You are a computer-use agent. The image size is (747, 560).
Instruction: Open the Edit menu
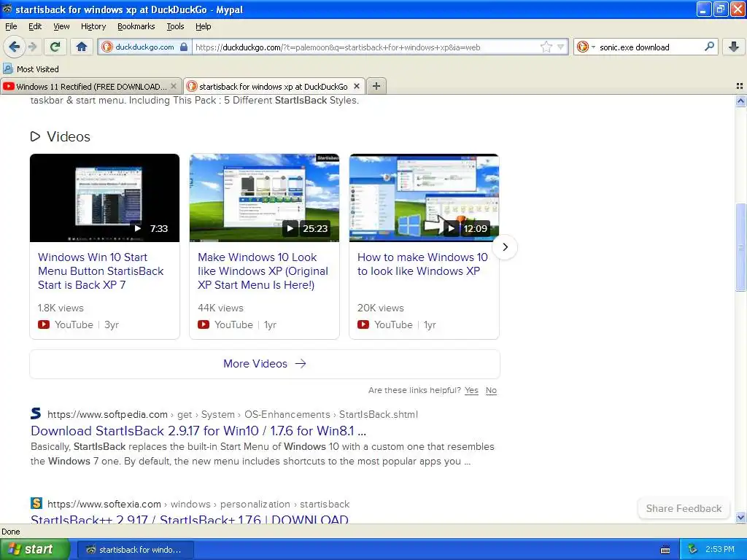[x=35, y=26]
